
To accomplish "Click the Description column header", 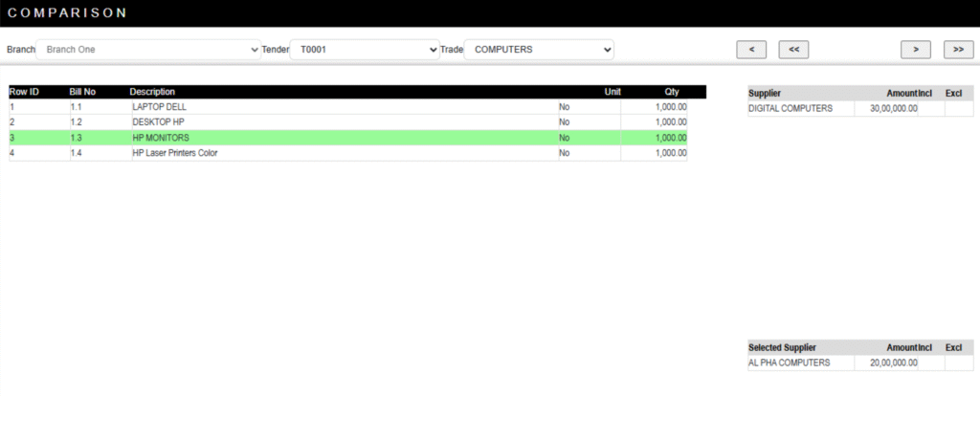I will point(152,92).
